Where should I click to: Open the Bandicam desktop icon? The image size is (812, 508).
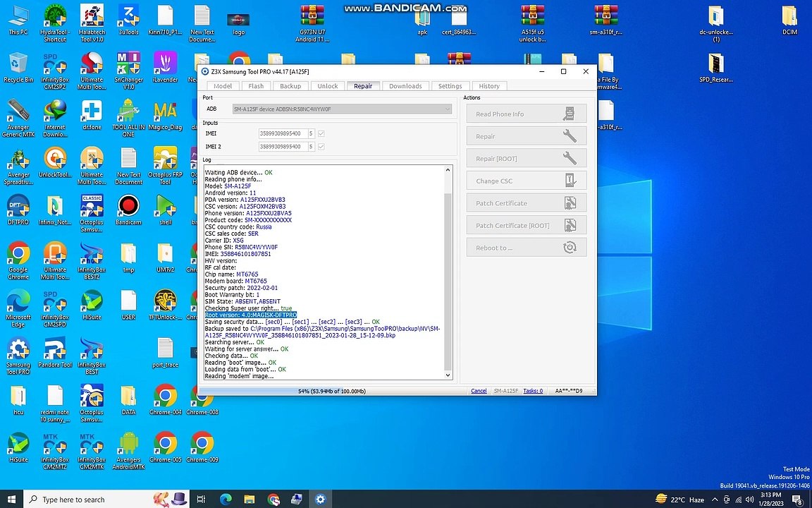click(x=128, y=210)
